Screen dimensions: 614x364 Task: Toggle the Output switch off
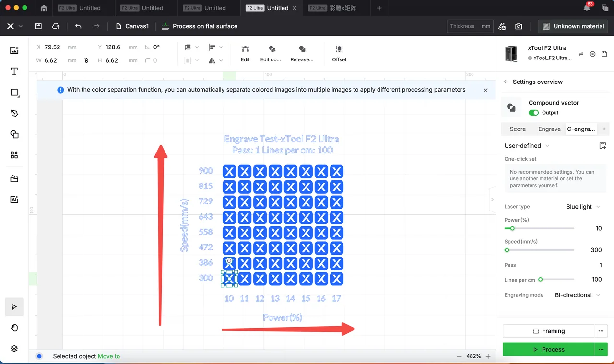(534, 113)
